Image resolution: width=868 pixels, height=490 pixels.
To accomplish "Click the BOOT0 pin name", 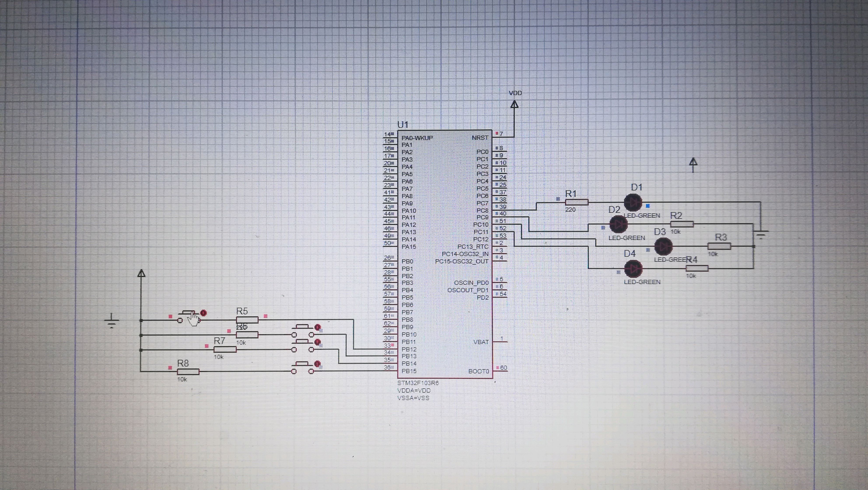I will (x=478, y=371).
